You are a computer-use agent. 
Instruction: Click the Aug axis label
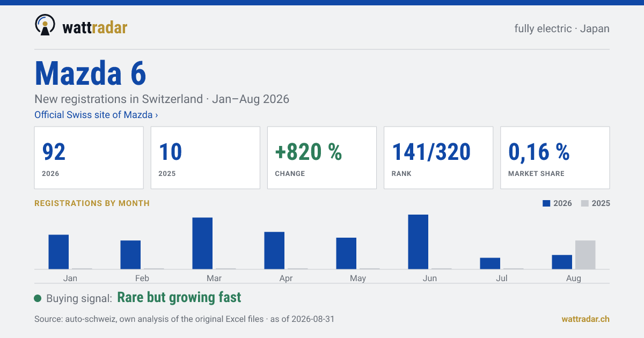[574, 278]
